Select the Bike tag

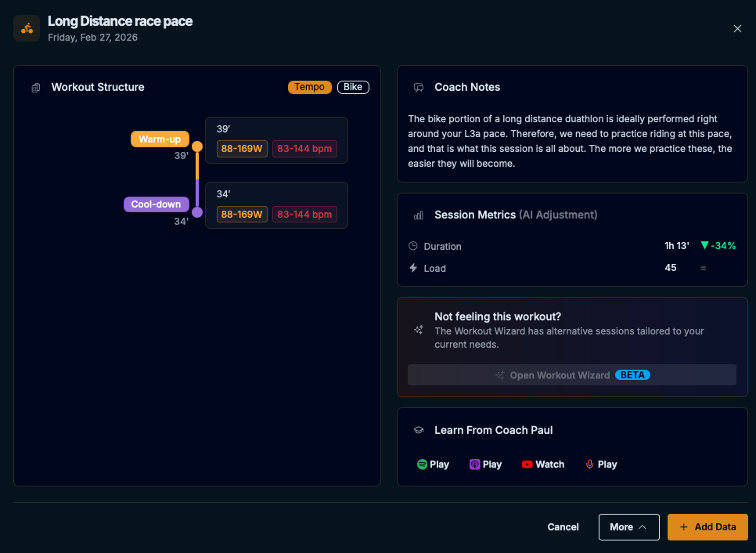(353, 87)
